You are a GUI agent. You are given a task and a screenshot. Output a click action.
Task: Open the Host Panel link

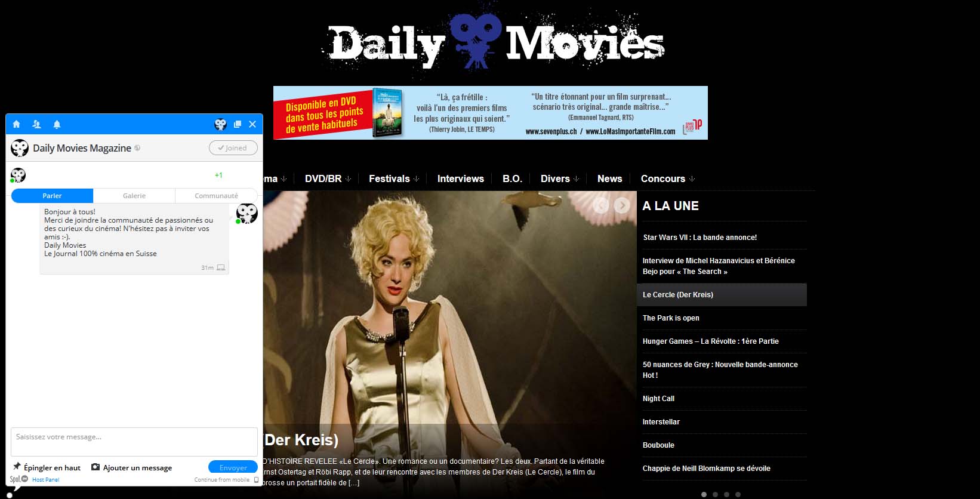(45, 480)
